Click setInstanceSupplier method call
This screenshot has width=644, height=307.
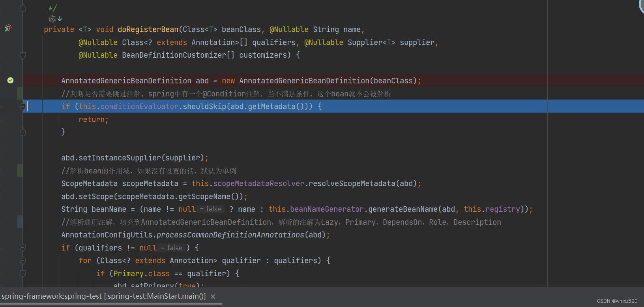[120, 158]
